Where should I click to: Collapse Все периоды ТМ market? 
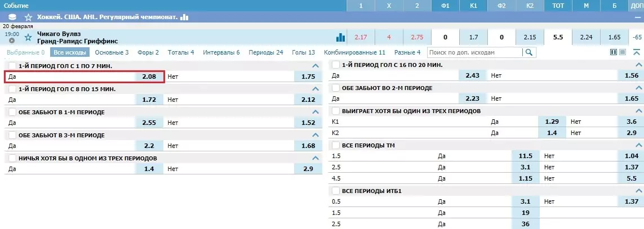[x=638, y=145]
